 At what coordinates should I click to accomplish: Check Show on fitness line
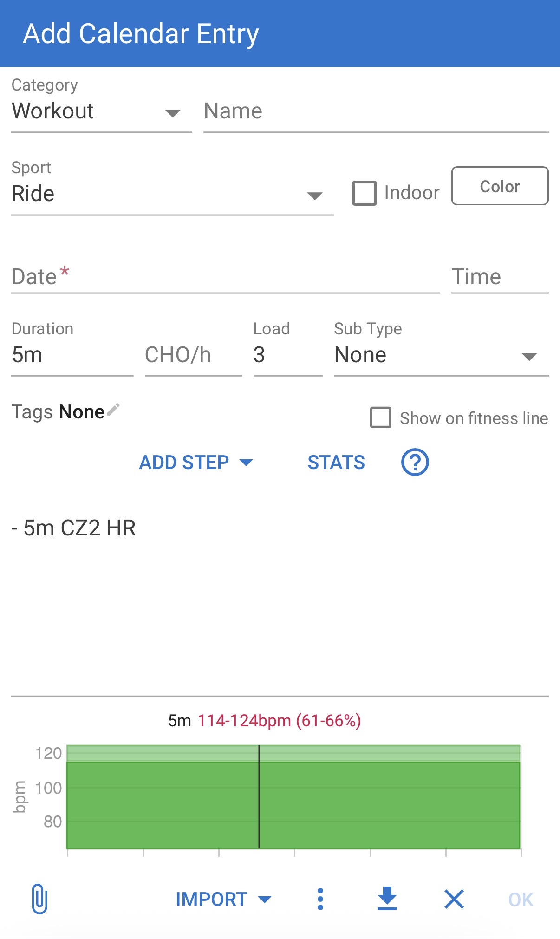tap(381, 417)
